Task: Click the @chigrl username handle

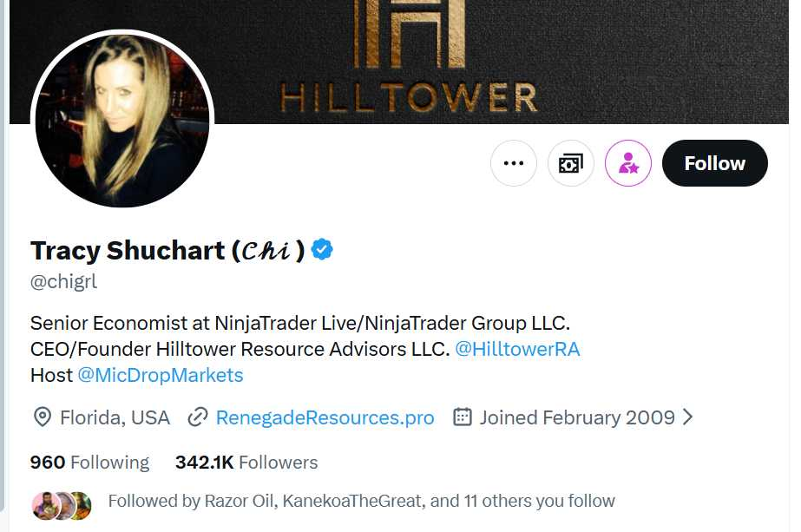Action: [64, 282]
